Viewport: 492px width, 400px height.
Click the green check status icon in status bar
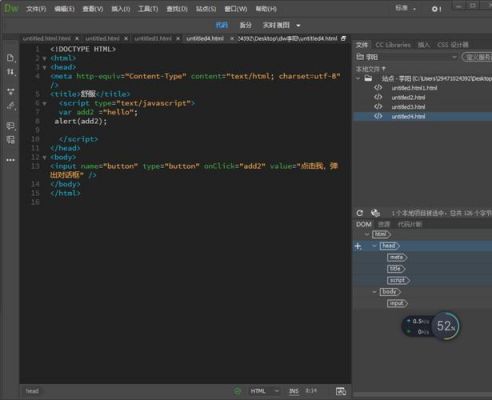237,391
